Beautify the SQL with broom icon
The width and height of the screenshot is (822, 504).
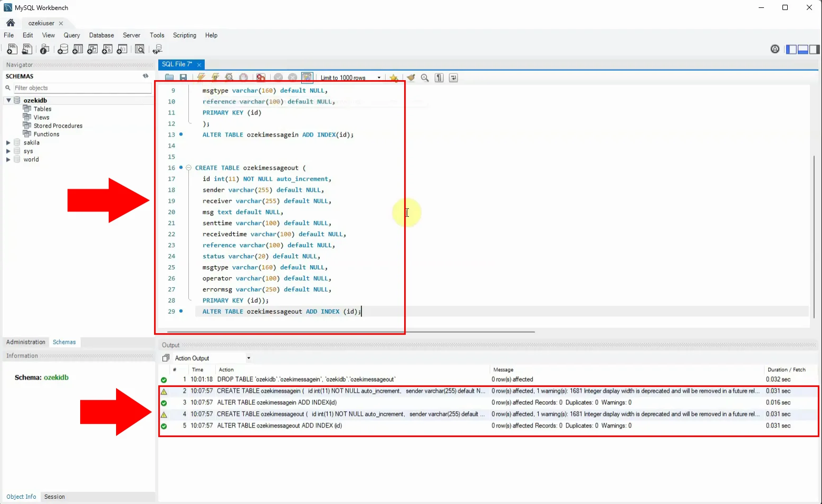coord(411,77)
